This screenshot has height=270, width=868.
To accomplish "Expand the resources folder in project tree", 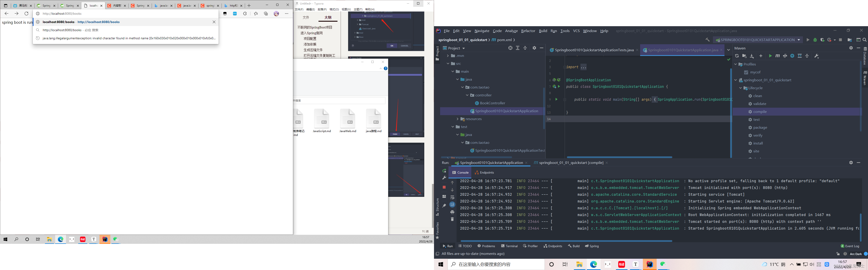I will point(458,119).
